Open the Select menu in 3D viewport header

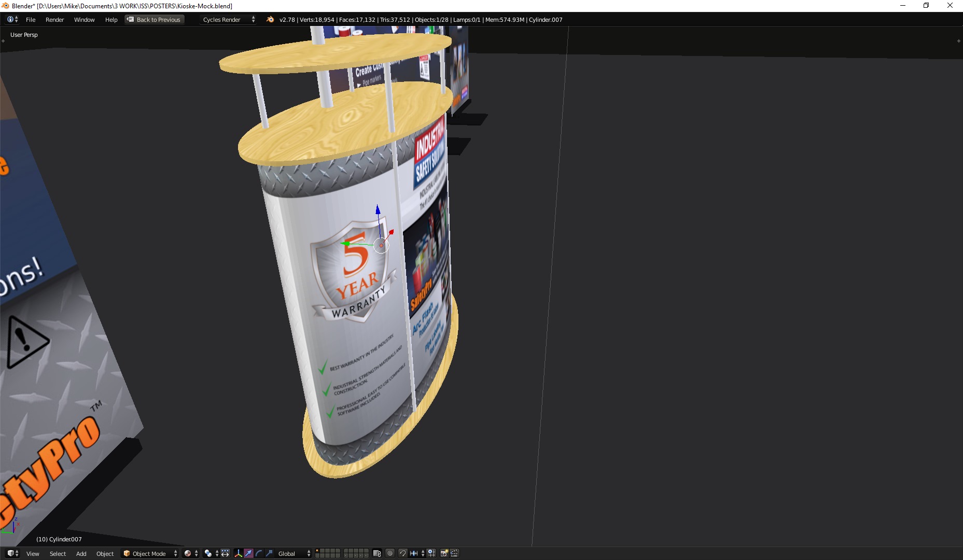(x=58, y=554)
